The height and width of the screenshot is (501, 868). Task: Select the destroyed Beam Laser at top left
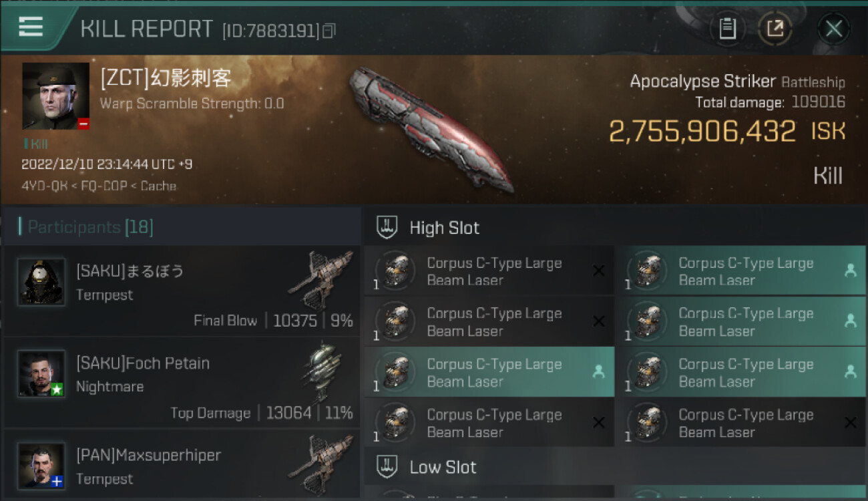(489, 271)
